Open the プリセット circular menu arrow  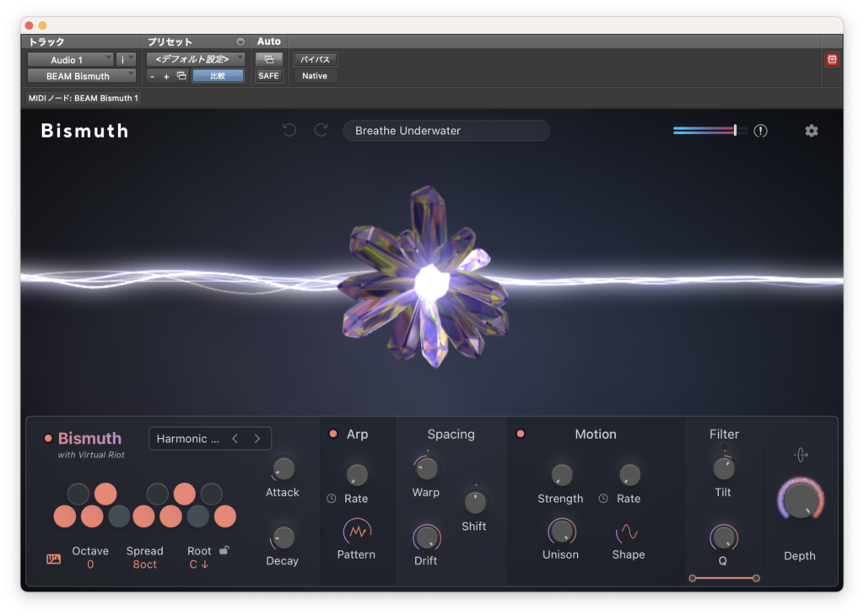click(x=240, y=42)
